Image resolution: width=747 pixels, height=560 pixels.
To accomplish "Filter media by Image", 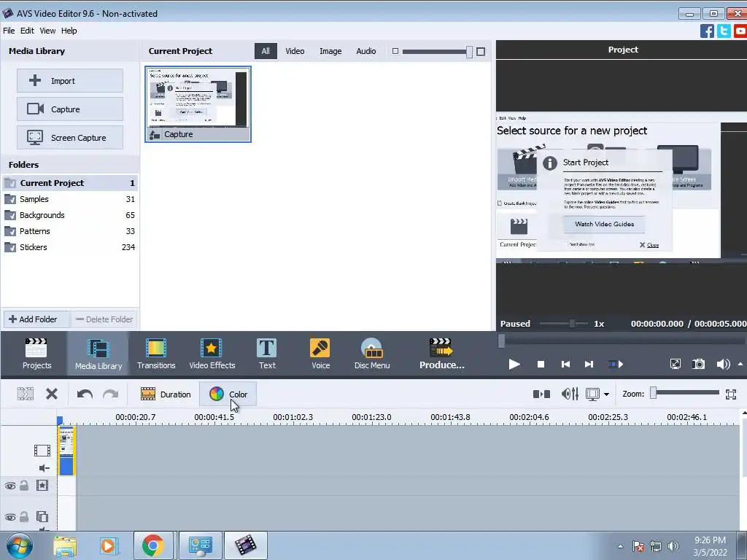I will 330,51.
